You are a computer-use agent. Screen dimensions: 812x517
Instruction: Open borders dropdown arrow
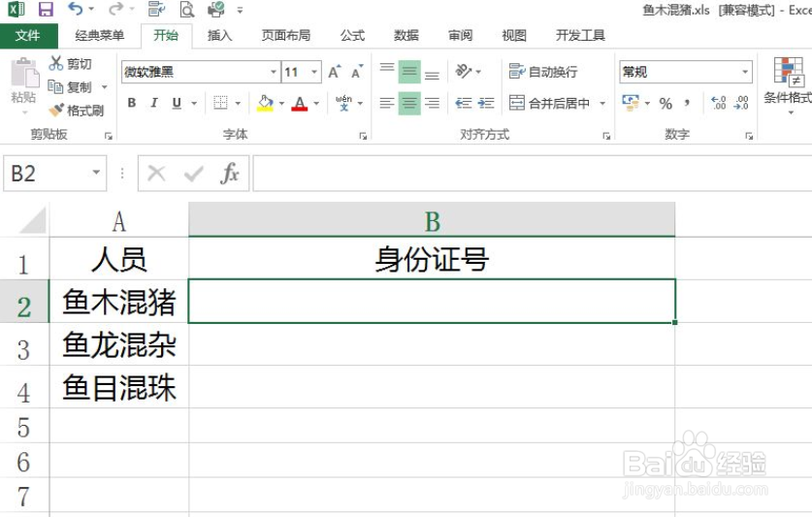point(238,103)
